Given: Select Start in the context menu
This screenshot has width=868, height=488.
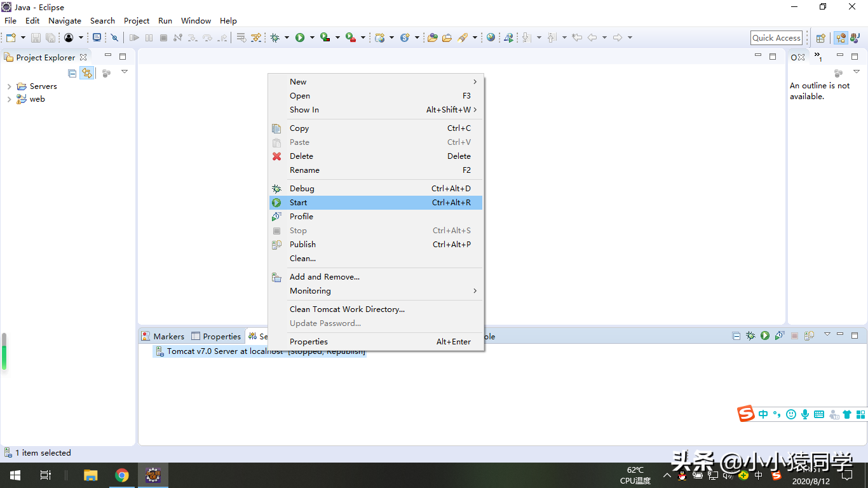Looking at the screenshot, I should point(299,203).
